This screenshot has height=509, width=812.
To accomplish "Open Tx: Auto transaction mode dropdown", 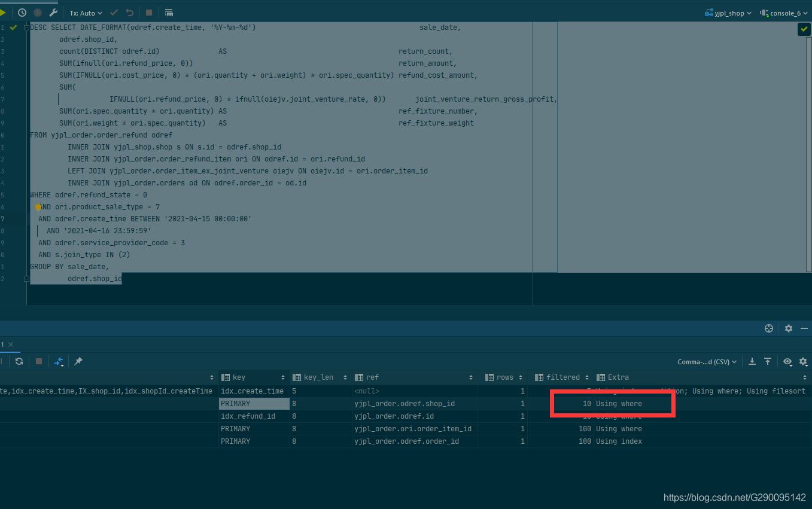I will (86, 13).
